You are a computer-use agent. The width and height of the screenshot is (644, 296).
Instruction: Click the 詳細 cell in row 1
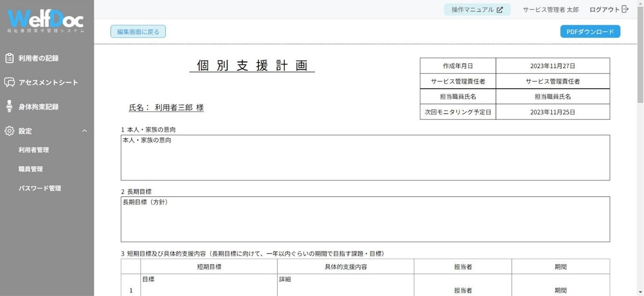346,285
